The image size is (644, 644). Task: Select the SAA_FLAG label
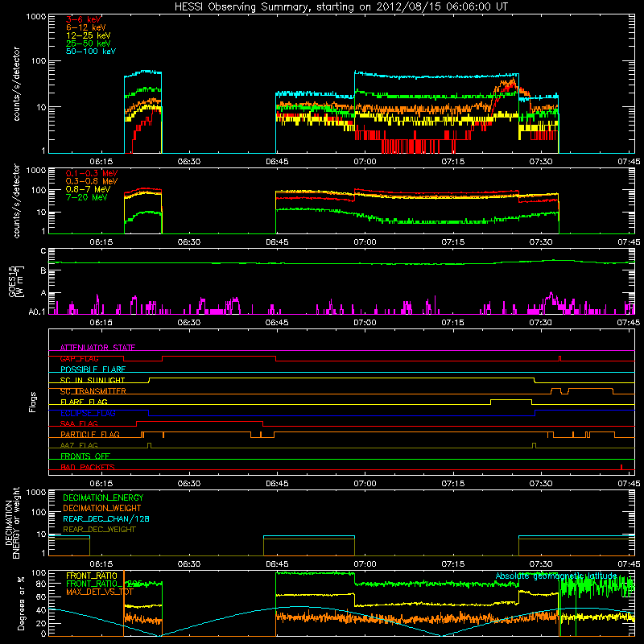click(79, 423)
